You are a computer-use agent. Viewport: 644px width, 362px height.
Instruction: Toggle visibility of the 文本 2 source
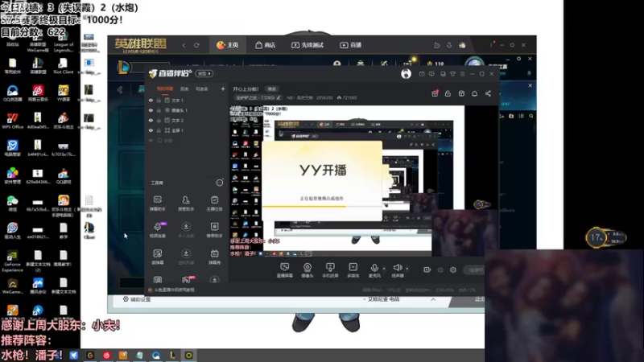151,120
